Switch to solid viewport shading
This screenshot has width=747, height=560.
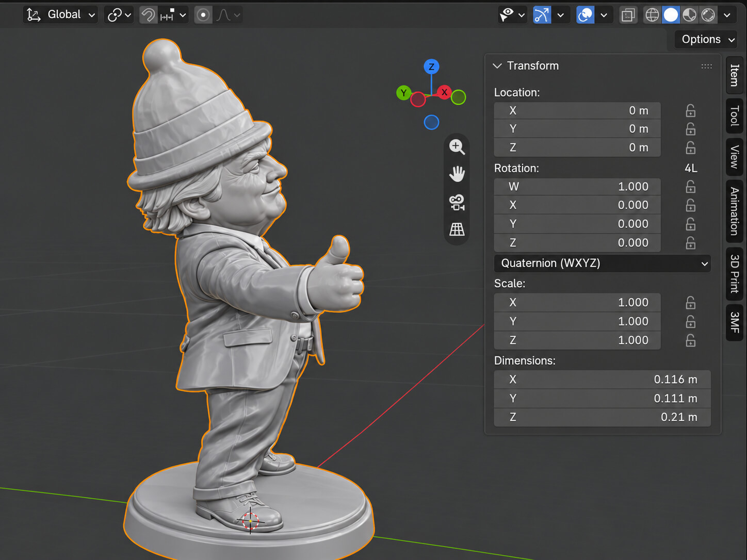(x=671, y=14)
